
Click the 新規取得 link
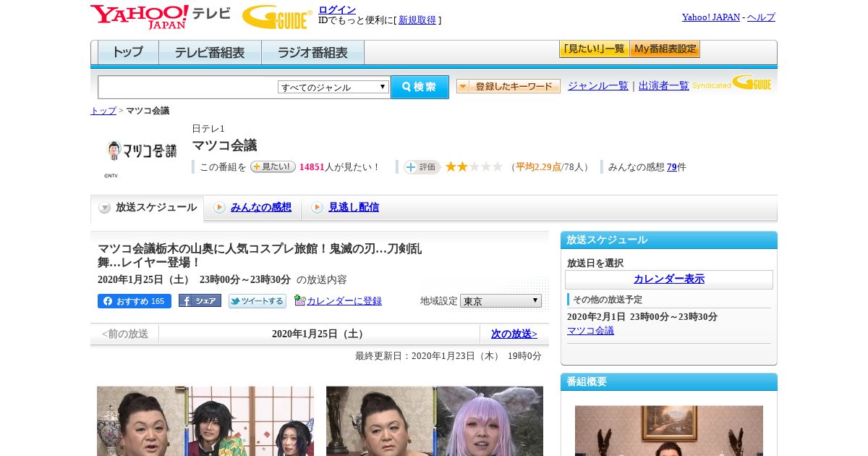pos(417,20)
